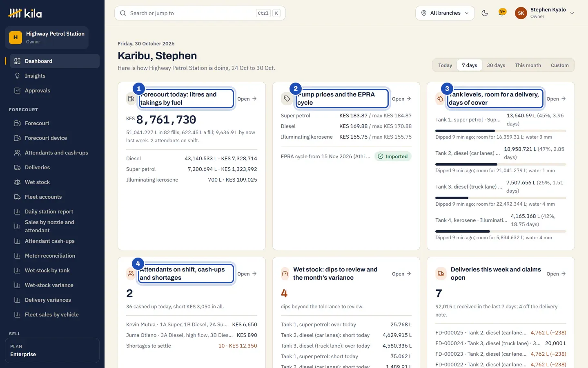The image size is (588, 368).
Task: Open the Attendants on shift card
Action: 247,274
